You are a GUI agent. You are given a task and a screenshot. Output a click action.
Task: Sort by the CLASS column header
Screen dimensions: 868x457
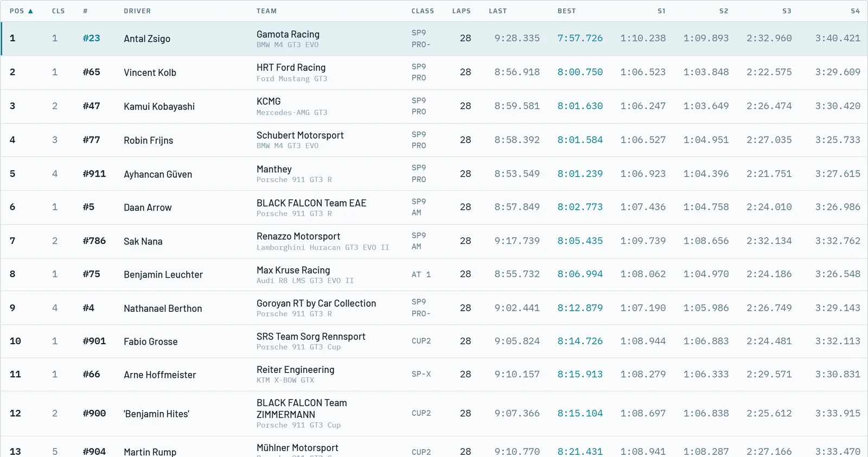point(423,11)
